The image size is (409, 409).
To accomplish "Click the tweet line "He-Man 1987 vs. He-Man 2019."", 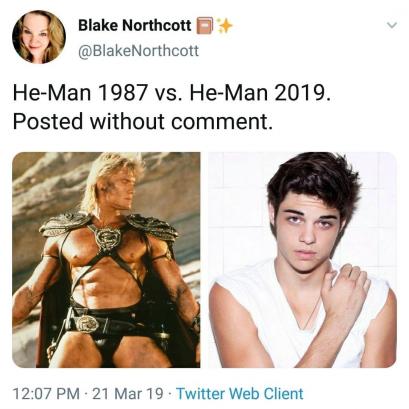I will [172, 92].
